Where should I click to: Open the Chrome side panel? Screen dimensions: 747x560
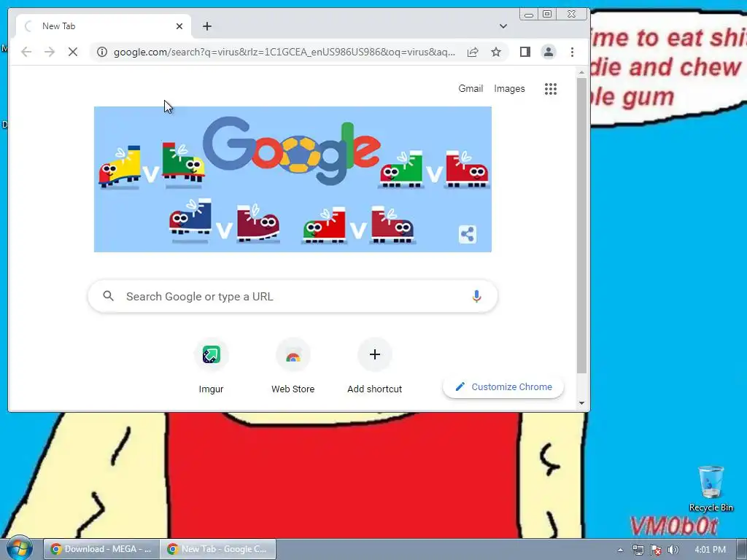click(x=525, y=52)
